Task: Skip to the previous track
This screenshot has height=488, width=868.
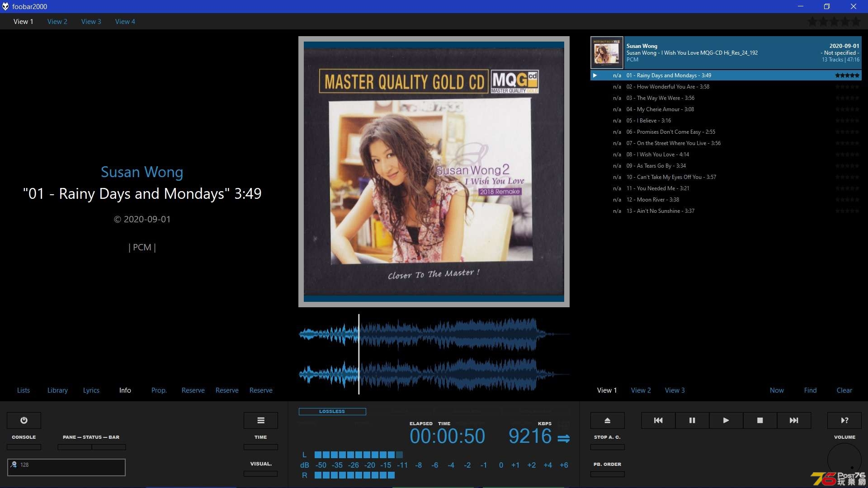Action: coord(658,420)
